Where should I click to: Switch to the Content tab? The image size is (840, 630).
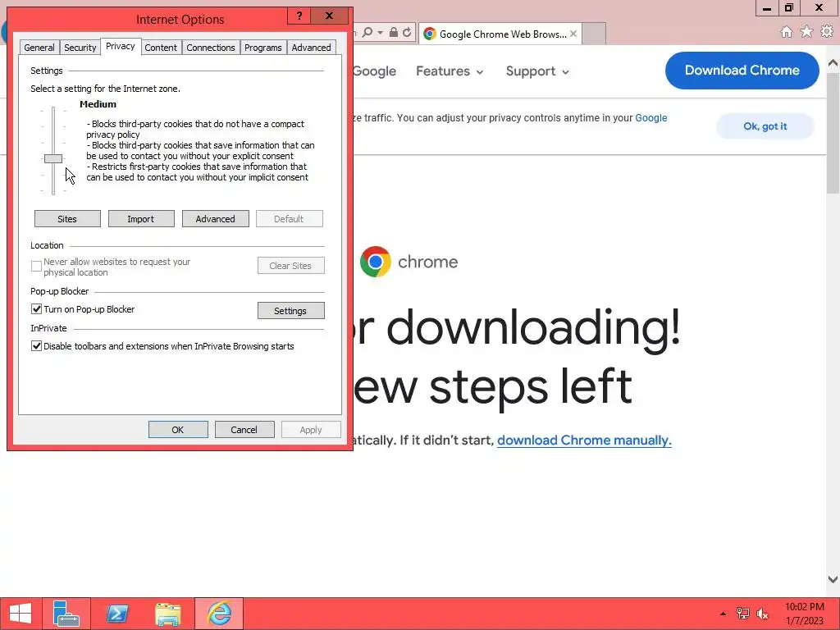tap(161, 47)
